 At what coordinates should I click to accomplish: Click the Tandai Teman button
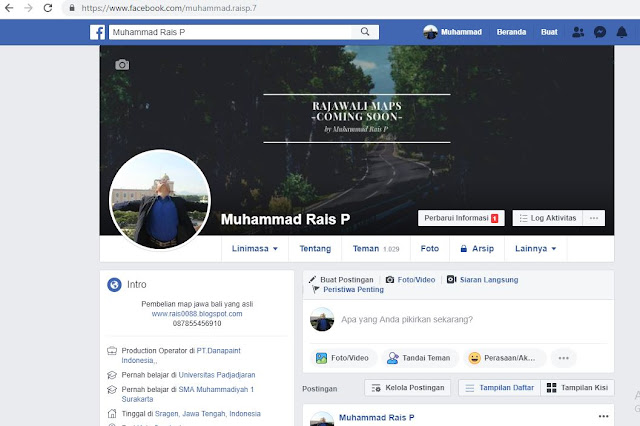tap(418, 358)
